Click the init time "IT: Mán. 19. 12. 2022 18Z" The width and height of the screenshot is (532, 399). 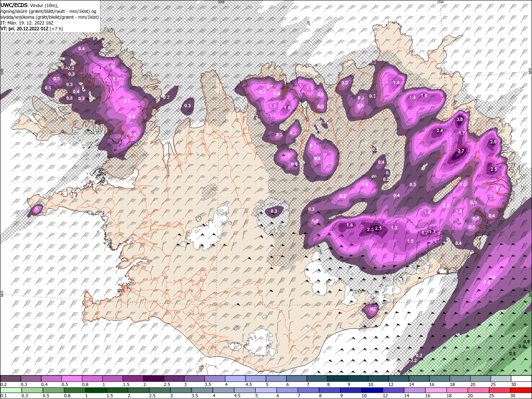[x=28, y=23]
